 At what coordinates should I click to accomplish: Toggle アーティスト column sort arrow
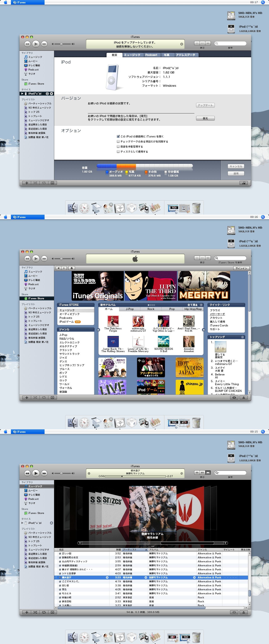pyautogui.click(x=146, y=550)
